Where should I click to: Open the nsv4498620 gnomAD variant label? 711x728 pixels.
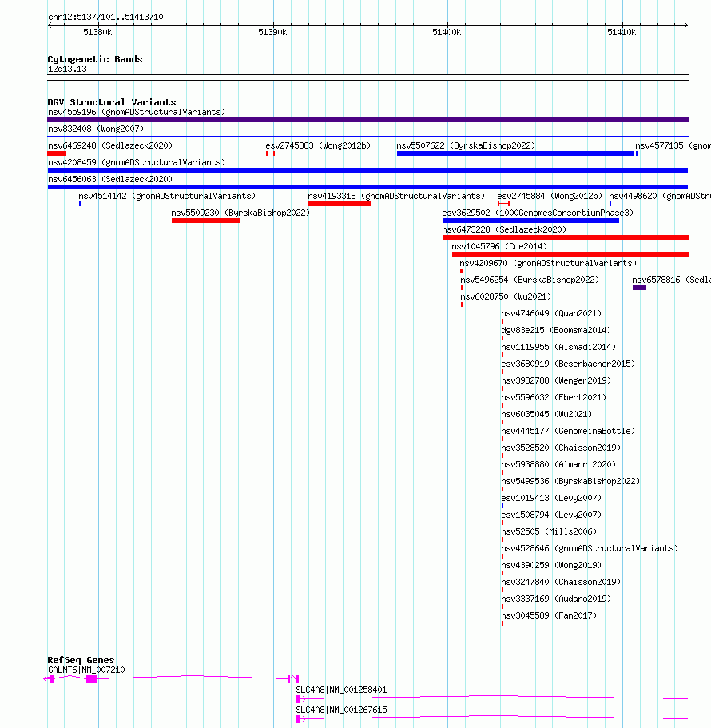(x=660, y=196)
